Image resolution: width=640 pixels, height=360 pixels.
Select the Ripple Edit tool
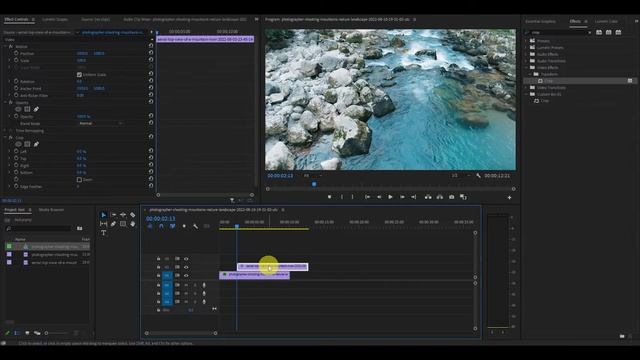point(123,215)
